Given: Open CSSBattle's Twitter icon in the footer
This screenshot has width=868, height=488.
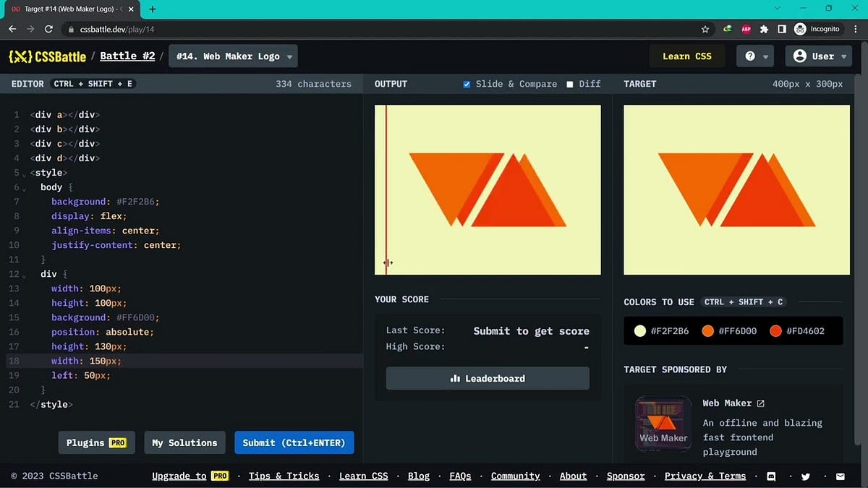Looking at the screenshot, I should pos(806,476).
